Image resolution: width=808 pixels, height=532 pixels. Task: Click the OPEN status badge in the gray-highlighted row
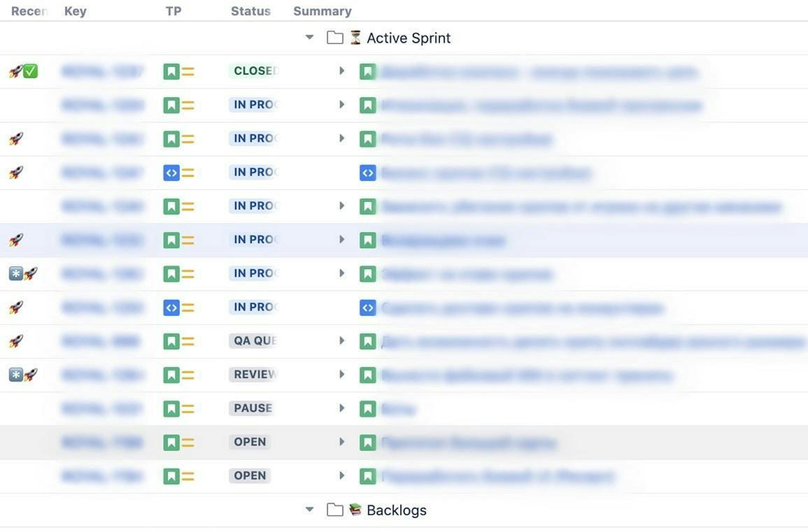(250, 442)
